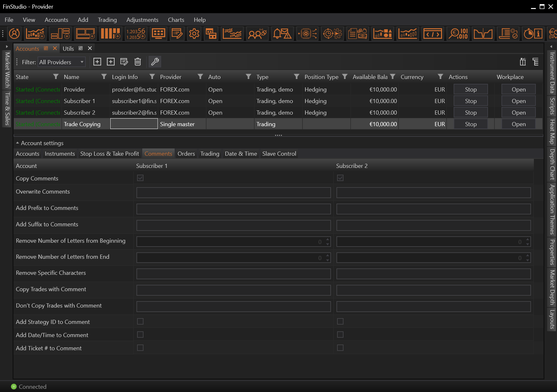Click Overwrite Comments field for Subscriber 1

click(x=233, y=193)
